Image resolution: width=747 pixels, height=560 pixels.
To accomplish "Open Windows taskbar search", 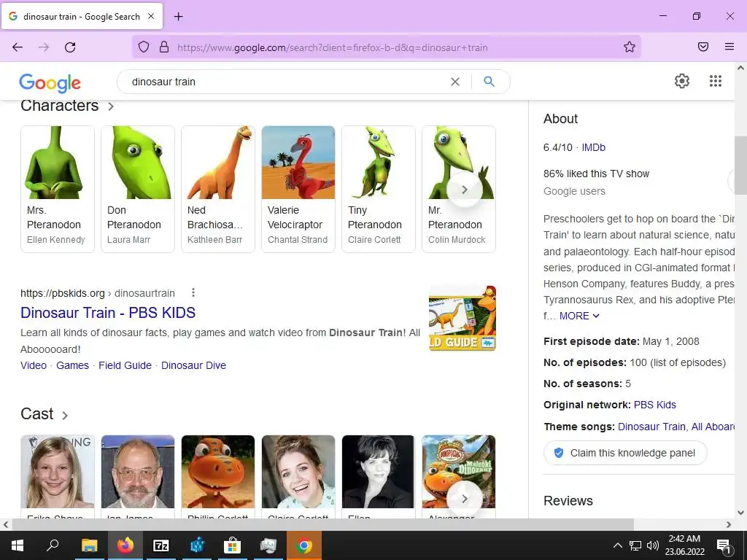I will (53, 545).
